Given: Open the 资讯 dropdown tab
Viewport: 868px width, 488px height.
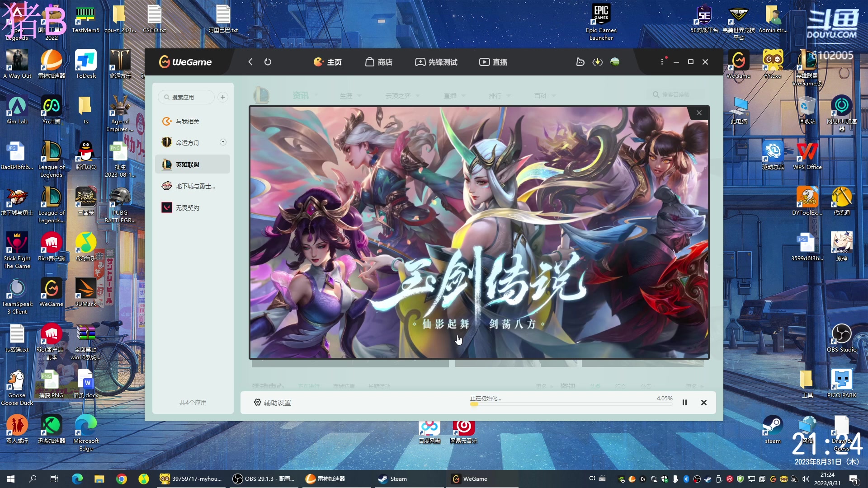Looking at the screenshot, I should 305,95.
